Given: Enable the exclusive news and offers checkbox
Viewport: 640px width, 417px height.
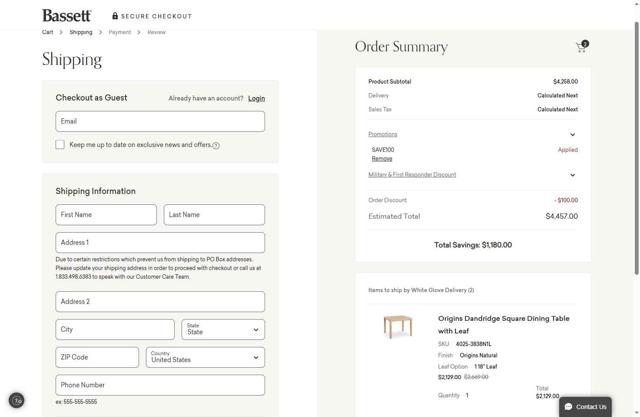Looking at the screenshot, I should pyautogui.click(x=60, y=144).
